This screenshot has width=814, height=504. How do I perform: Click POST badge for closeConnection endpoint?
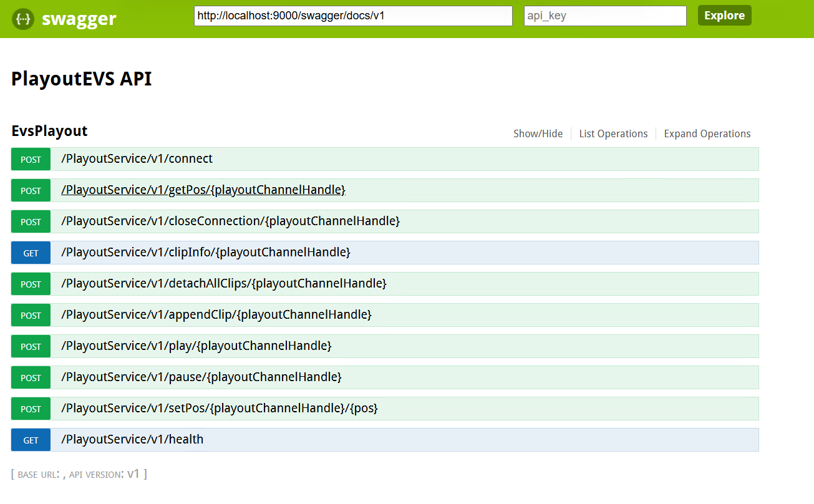click(x=31, y=221)
